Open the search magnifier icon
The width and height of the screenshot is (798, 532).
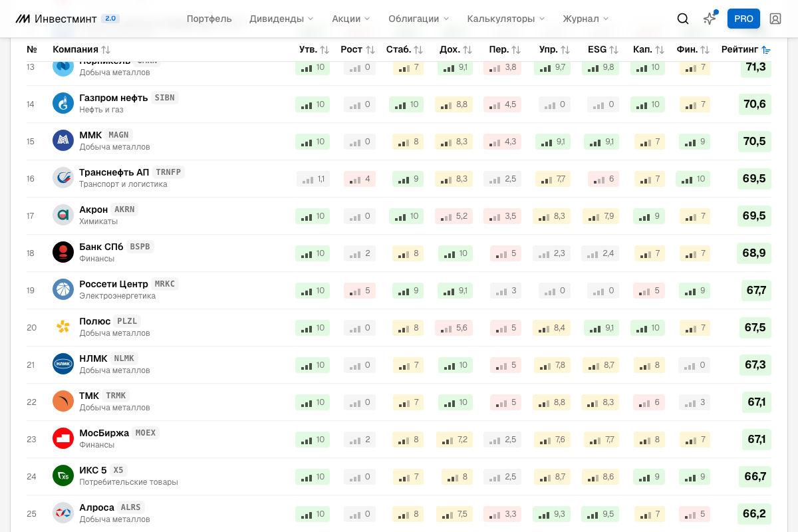click(x=683, y=19)
